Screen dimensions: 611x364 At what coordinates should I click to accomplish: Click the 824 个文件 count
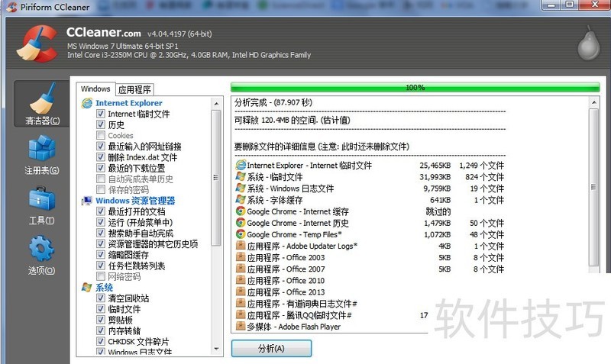[484, 177]
